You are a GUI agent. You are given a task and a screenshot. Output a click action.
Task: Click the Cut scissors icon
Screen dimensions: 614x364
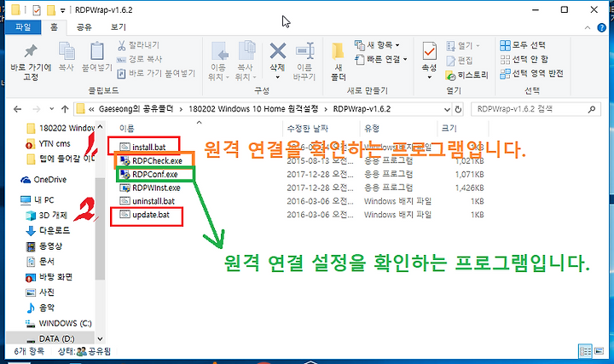pyautogui.click(x=122, y=45)
